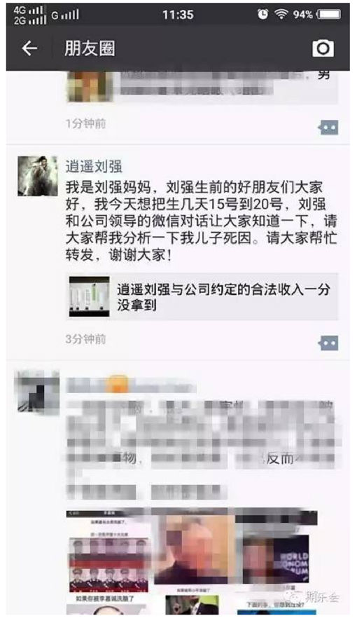The height and width of the screenshot is (630, 364).
Task: Tap the back arrow in header
Action: click(x=29, y=48)
